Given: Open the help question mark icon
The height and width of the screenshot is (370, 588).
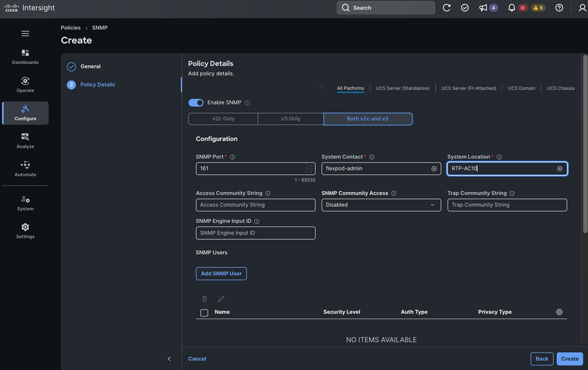Looking at the screenshot, I should pyautogui.click(x=559, y=8).
